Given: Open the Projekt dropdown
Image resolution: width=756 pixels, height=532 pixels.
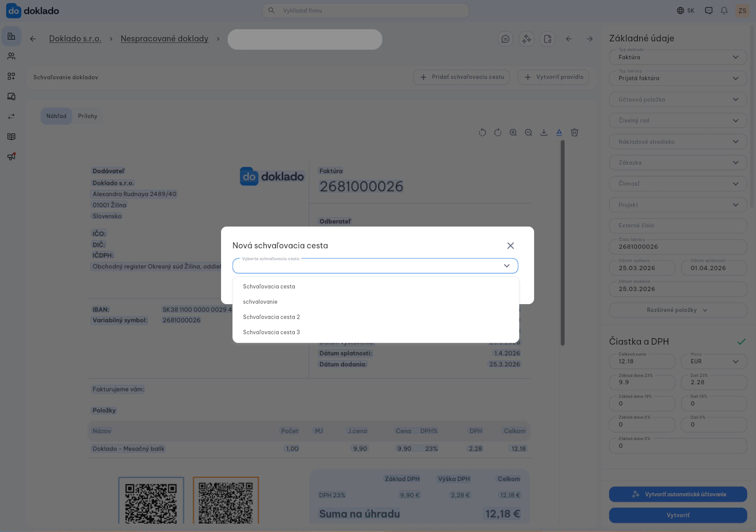Looking at the screenshot, I should [x=678, y=205].
